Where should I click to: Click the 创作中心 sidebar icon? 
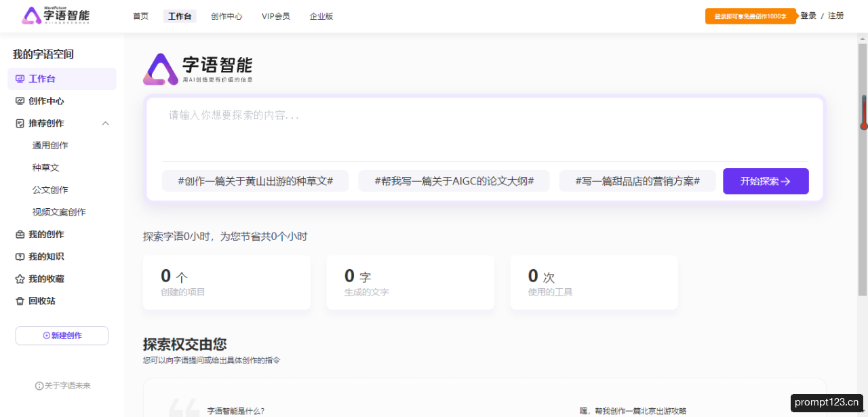click(20, 101)
